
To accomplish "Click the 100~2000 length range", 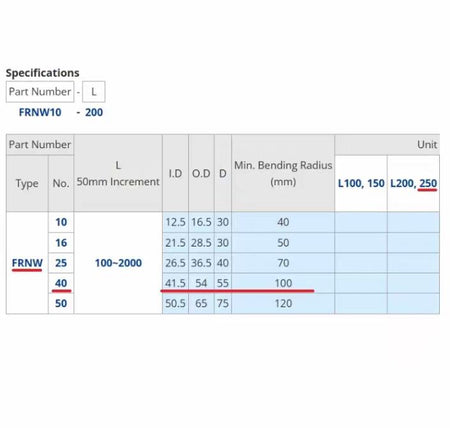I will click(118, 263).
